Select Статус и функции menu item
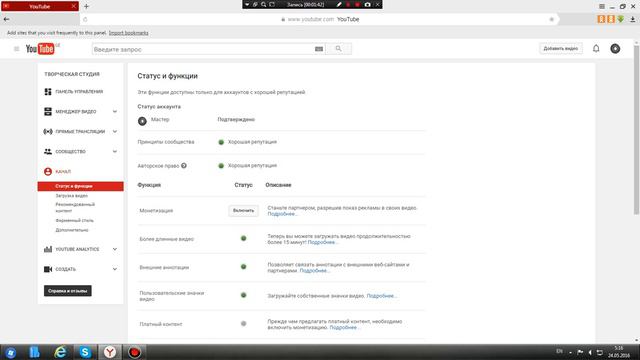 pyautogui.click(x=80, y=186)
